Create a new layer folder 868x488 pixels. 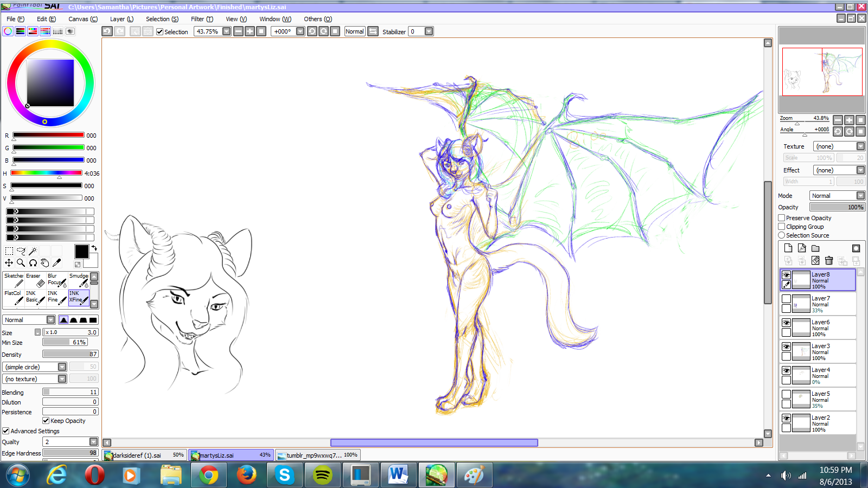815,248
